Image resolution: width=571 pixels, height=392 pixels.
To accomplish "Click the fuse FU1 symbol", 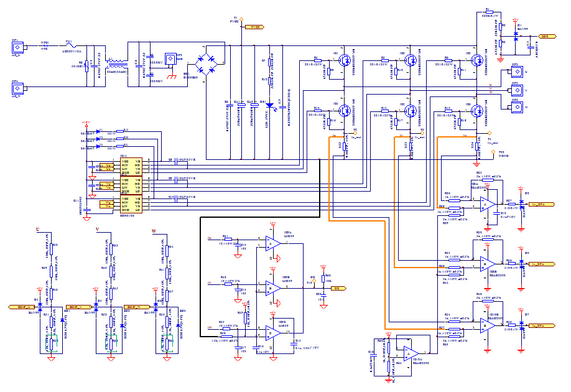I will 71,45.
